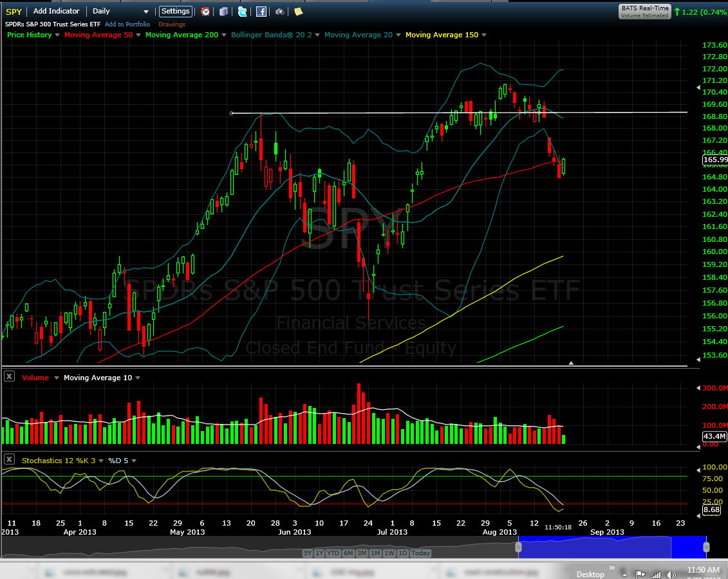Expand Moving Average 20 options arrow

[x=398, y=35]
